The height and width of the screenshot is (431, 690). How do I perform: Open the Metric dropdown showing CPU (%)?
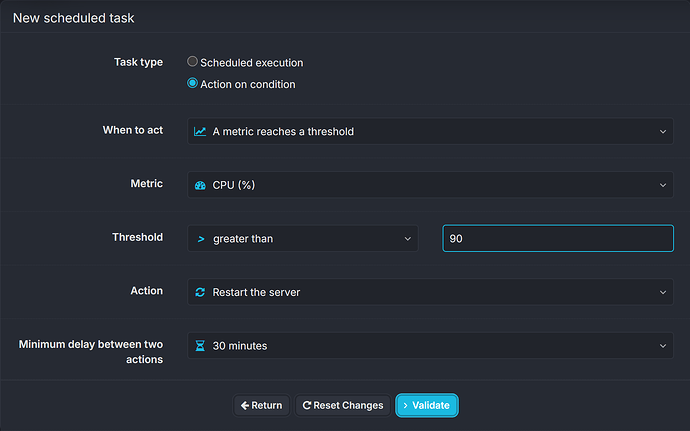coord(430,185)
